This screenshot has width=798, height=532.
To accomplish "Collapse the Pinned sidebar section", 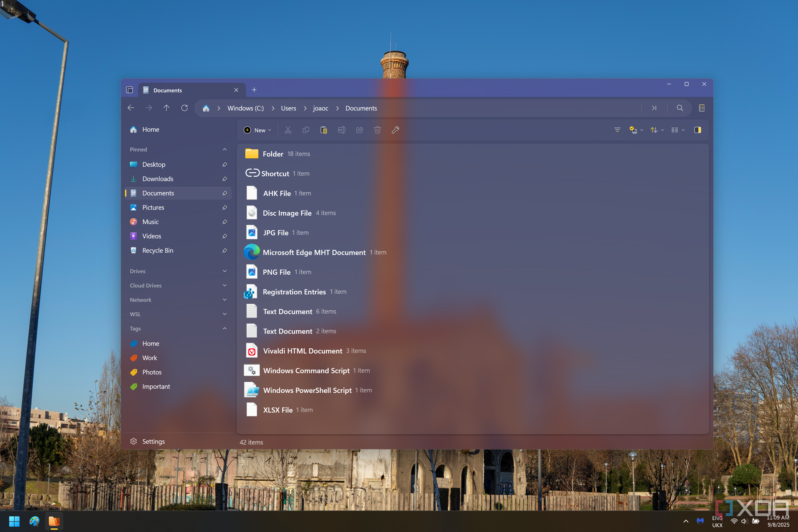I will 225,149.
